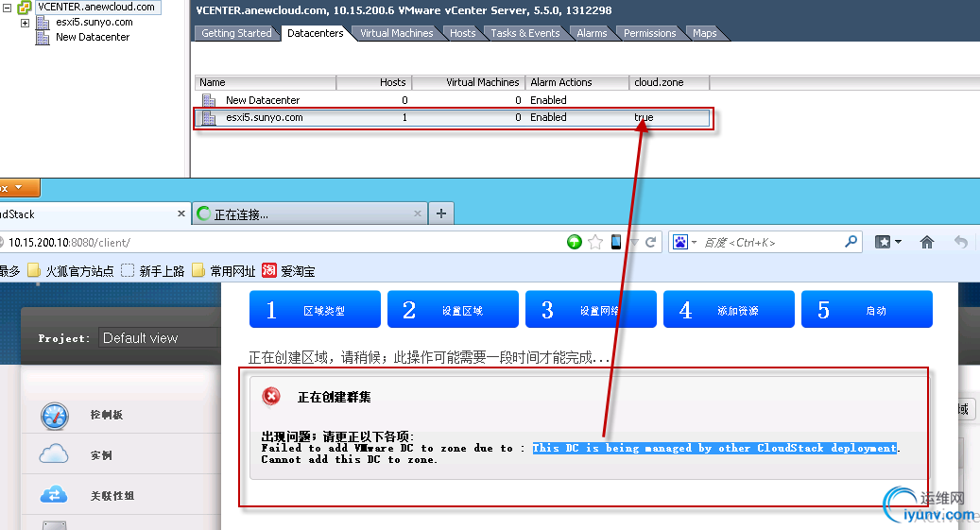Image resolution: width=980 pixels, height=530 pixels.
Task: Click the mobile phone icon in address bar
Action: [x=616, y=242]
